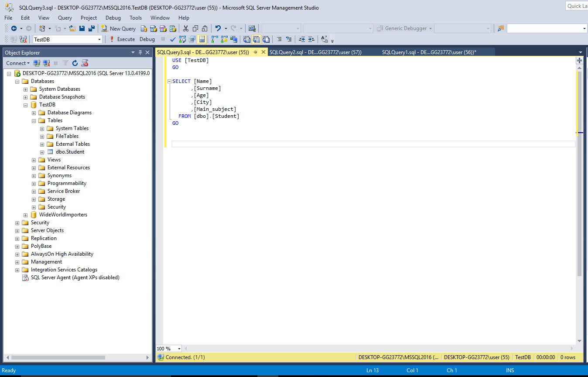The height and width of the screenshot is (377, 588).
Task: Click the Increase Indent icon
Action: [311, 39]
